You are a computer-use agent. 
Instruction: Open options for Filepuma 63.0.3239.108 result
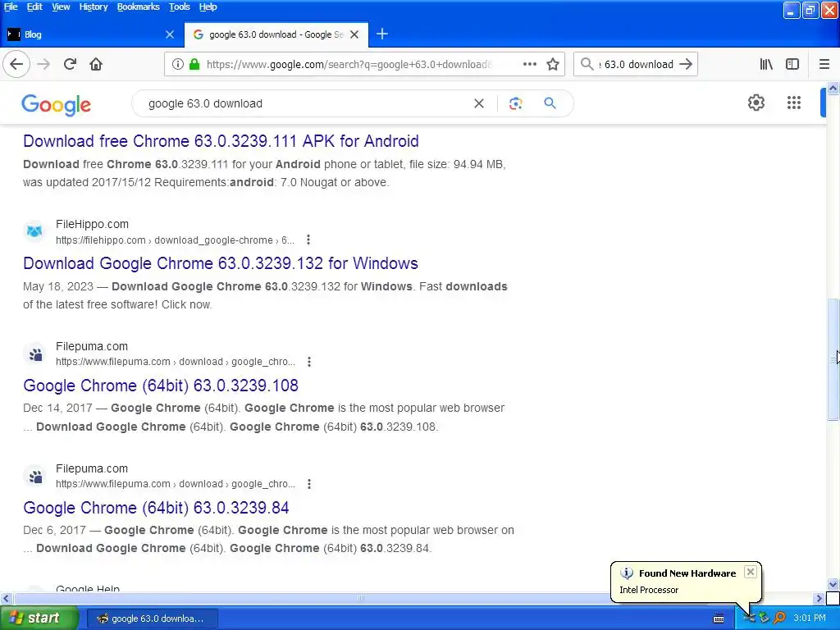click(309, 362)
